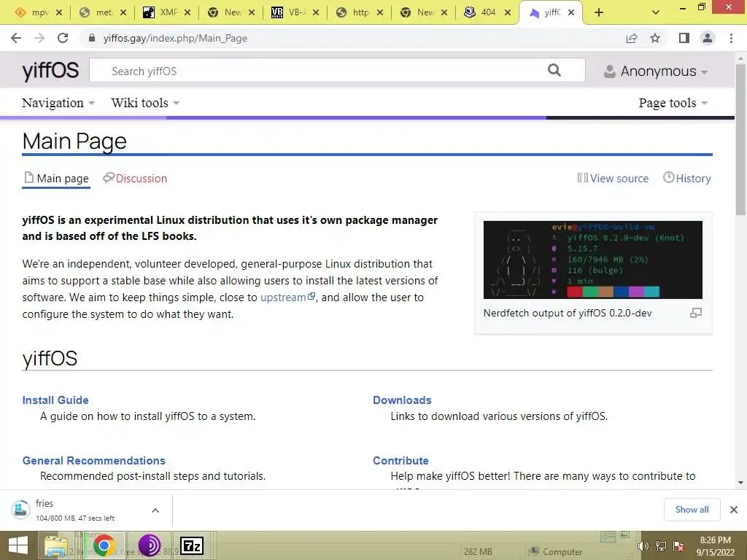
Task: Click the scrollbar down arrow
Action: (740, 483)
